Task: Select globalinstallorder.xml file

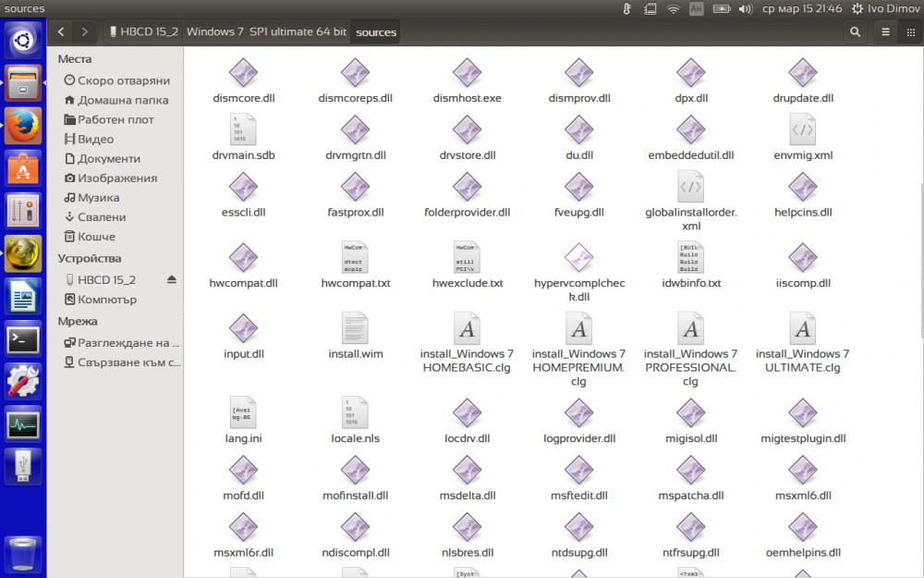Action: 690,202
